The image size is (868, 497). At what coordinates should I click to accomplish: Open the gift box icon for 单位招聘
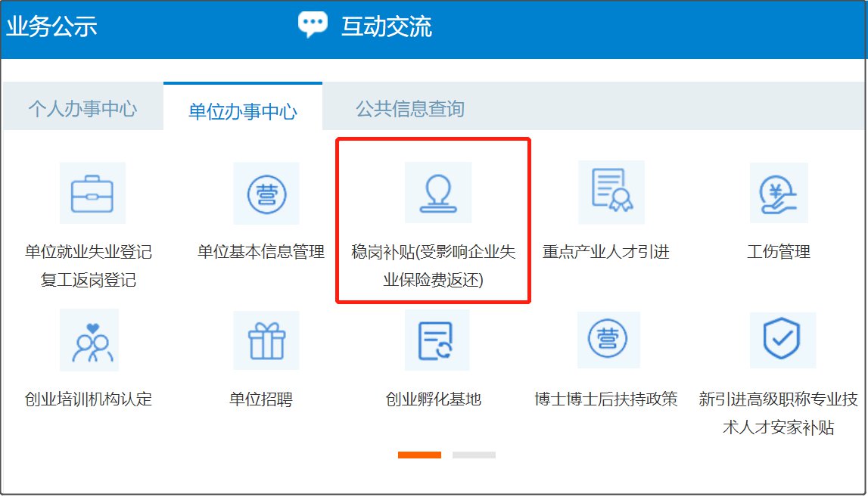[266, 340]
